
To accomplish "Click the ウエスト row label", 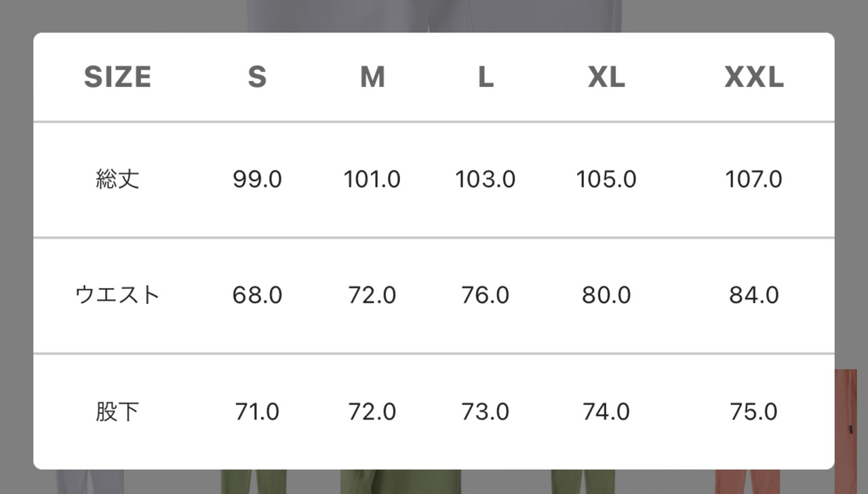I will click(x=117, y=296).
